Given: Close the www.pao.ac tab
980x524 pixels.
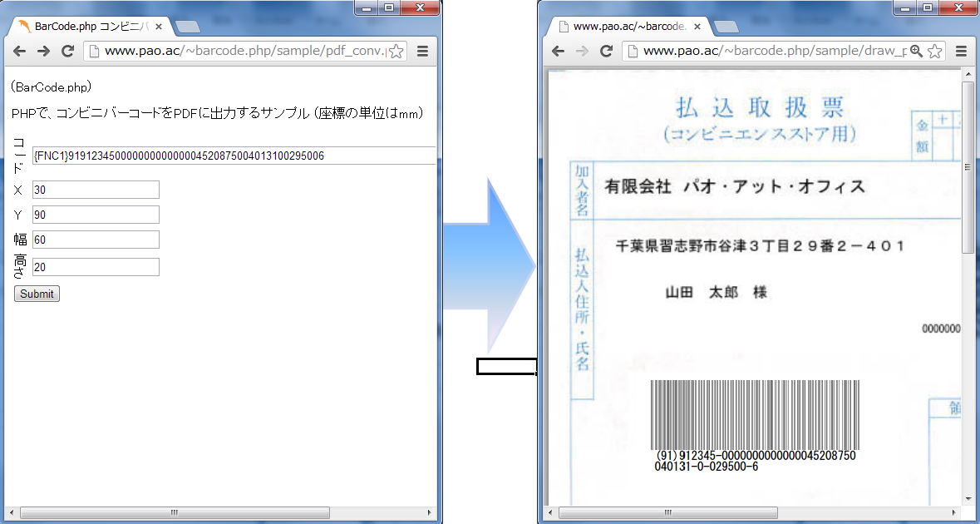Looking at the screenshot, I should pyautogui.click(x=697, y=27).
